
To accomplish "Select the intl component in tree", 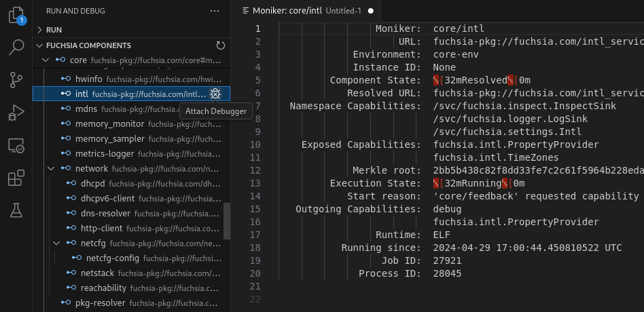I will coord(131,94).
